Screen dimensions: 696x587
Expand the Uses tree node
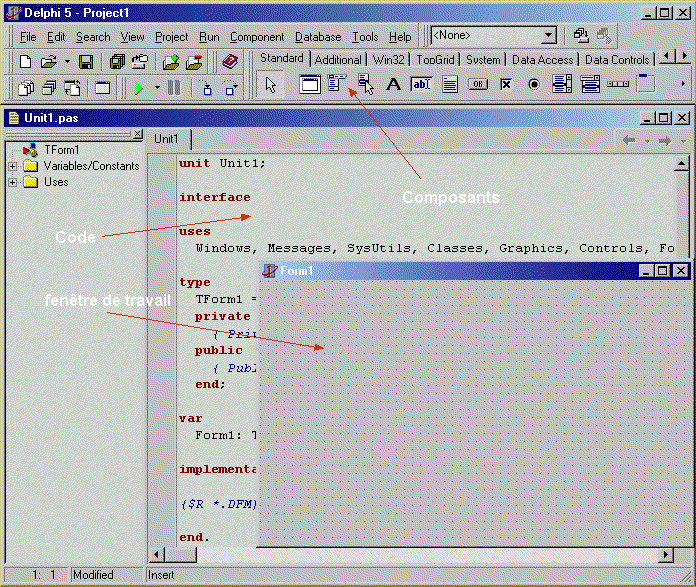(12, 182)
